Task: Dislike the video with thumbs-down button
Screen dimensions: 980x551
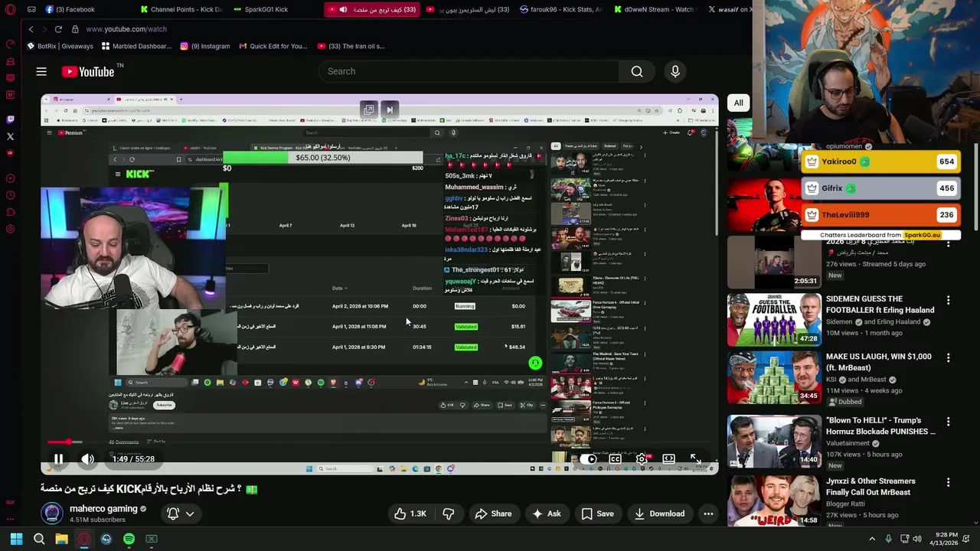Action: coord(449,514)
